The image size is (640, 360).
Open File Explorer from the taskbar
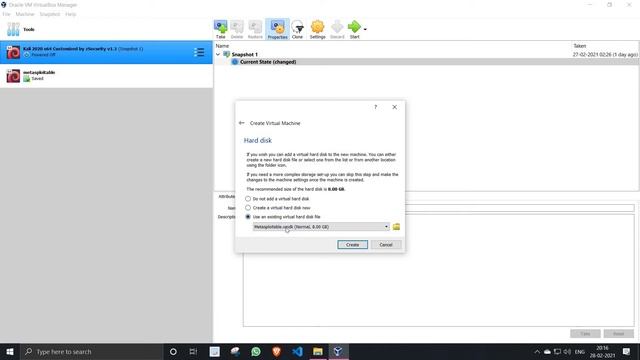point(318,351)
